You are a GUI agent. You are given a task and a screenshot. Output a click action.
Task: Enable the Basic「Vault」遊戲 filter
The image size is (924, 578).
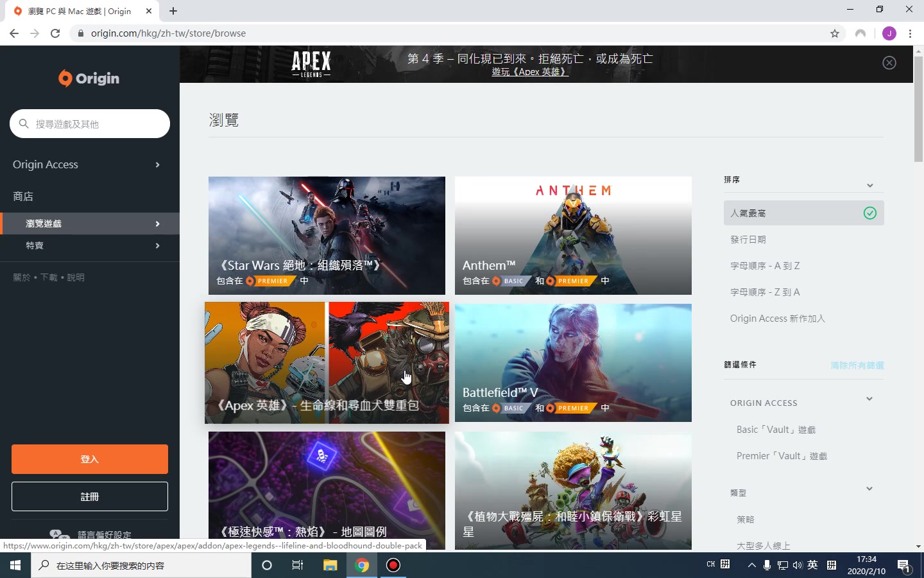click(x=775, y=429)
